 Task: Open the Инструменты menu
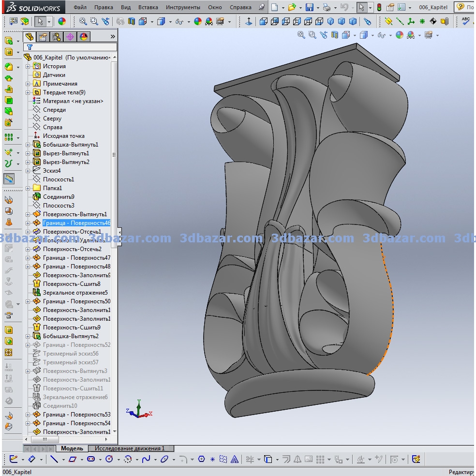click(182, 7)
